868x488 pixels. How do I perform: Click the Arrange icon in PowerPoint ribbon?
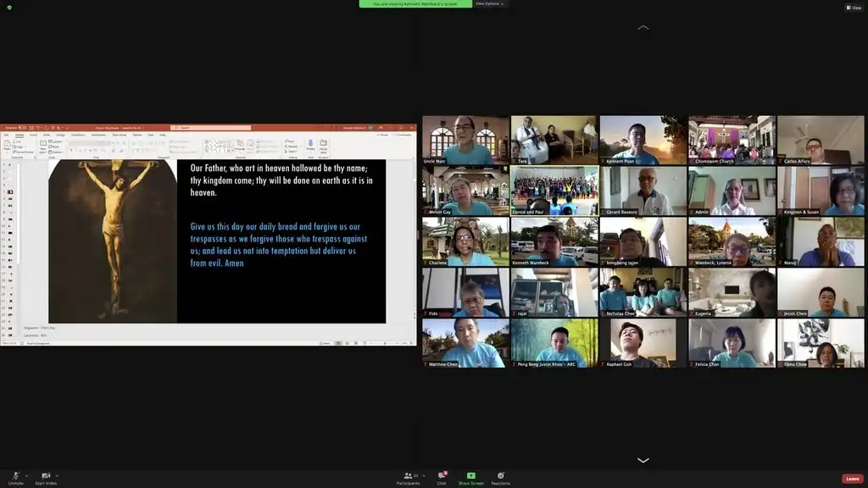click(240, 146)
